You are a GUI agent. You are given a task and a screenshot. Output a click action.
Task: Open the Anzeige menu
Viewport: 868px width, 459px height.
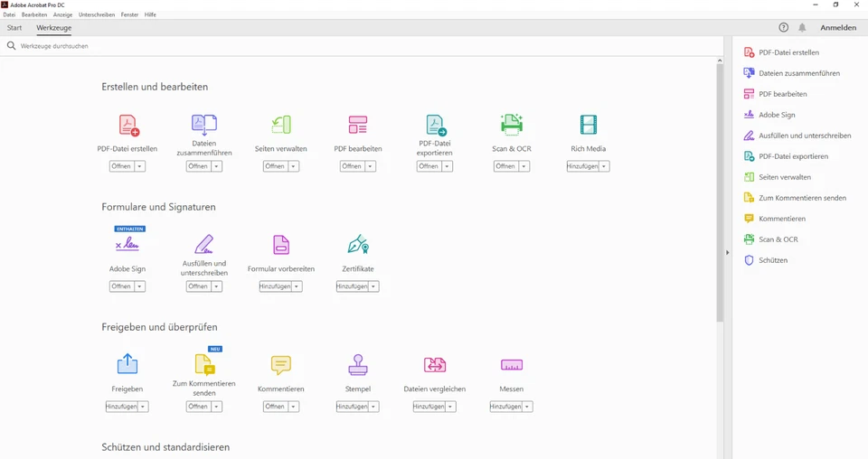62,15
